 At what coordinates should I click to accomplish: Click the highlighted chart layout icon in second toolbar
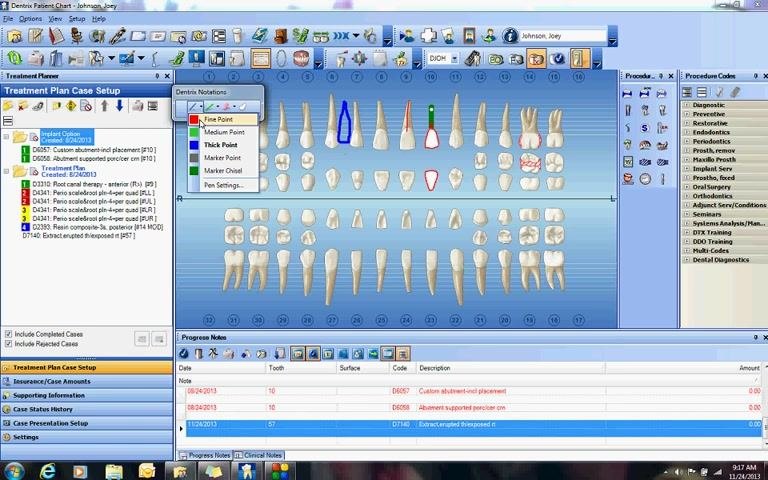(261, 58)
